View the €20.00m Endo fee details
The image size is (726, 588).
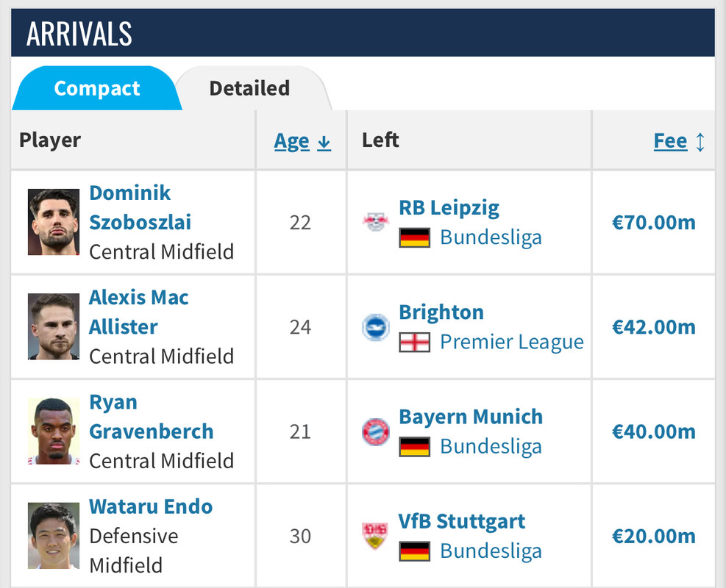tap(653, 536)
